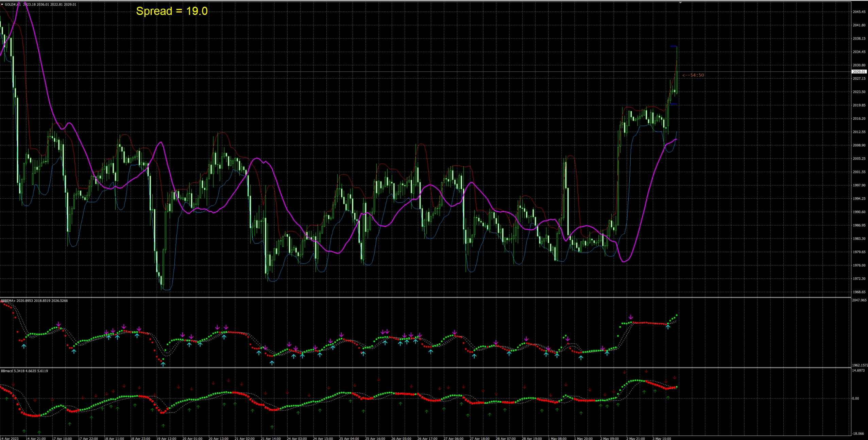The height and width of the screenshot is (440, 868).
Task: Click the leftmost cyan up arrow in BBBEMA+
Action: tap(24, 346)
